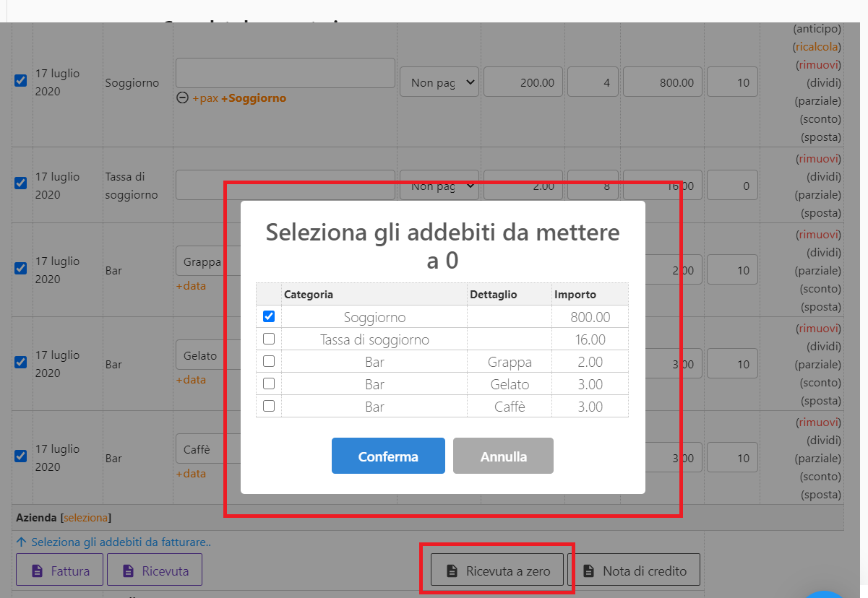Click the +pax link under Soggiorno field

pyautogui.click(x=205, y=98)
